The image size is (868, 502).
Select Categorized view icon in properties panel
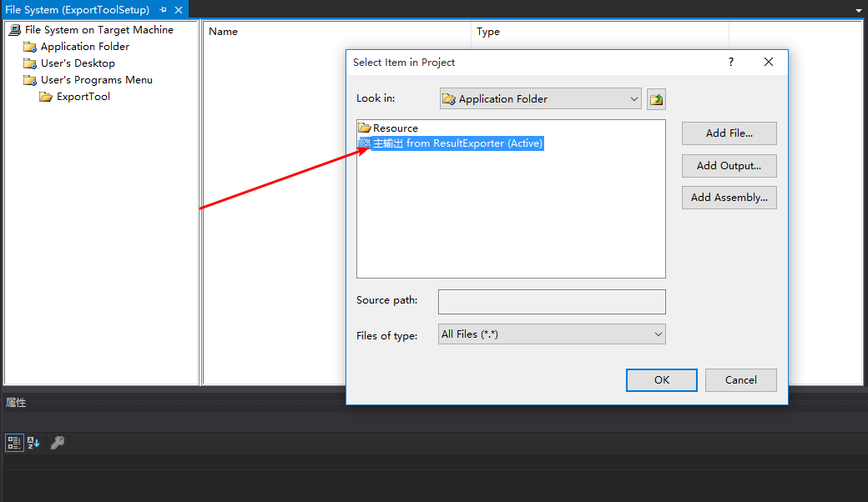(14, 443)
